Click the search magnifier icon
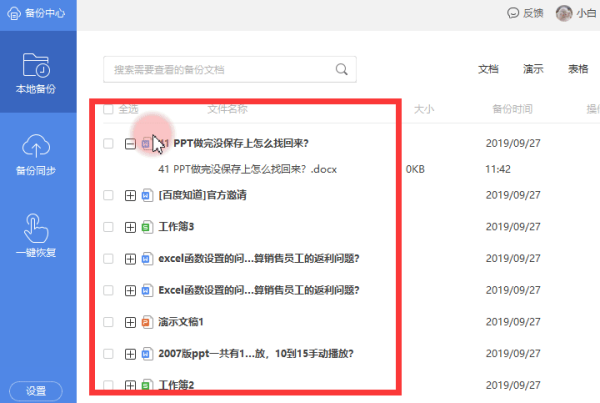Screen dimensions: 600x403 click(x=341, y=69)
